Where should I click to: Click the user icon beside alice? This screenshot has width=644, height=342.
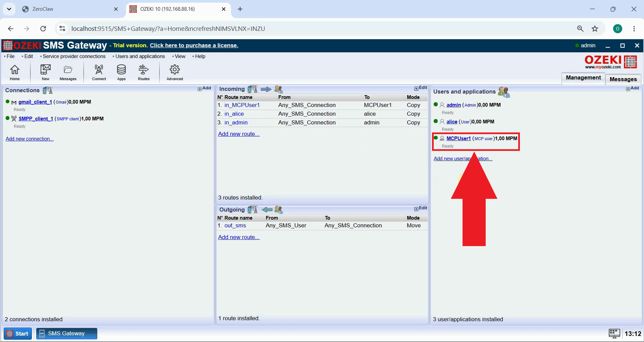[442, 122]
